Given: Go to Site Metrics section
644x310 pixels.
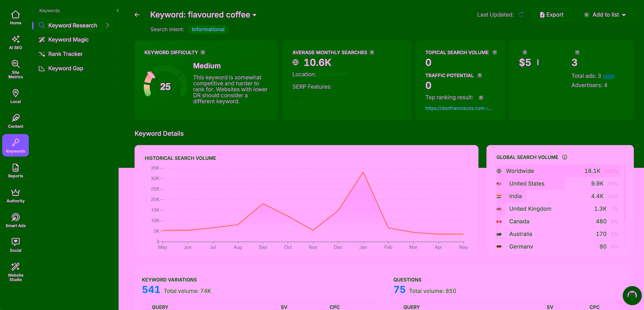Looking at the screenshot, I should pyautogui.click(x=15, y=69).
